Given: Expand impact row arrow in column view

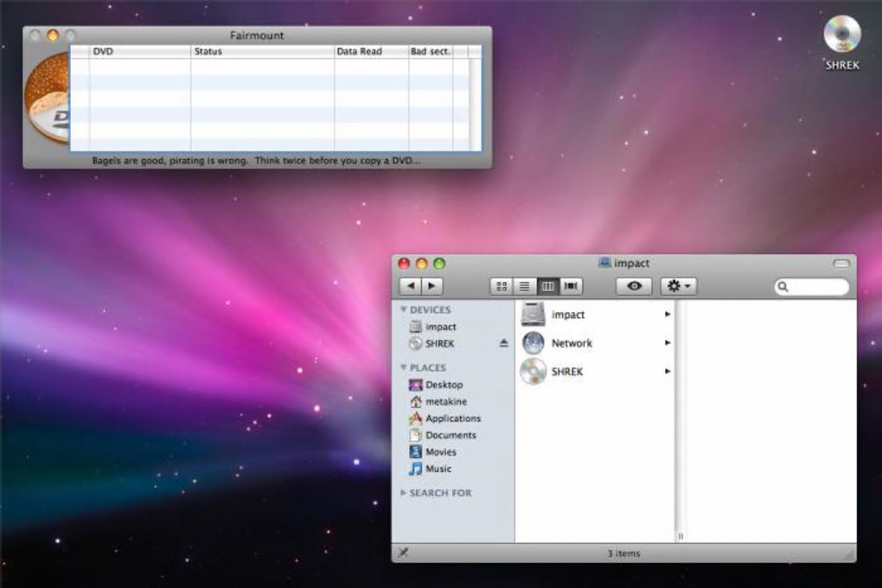Looking at the screenshot, I should (x=668, y=314).
